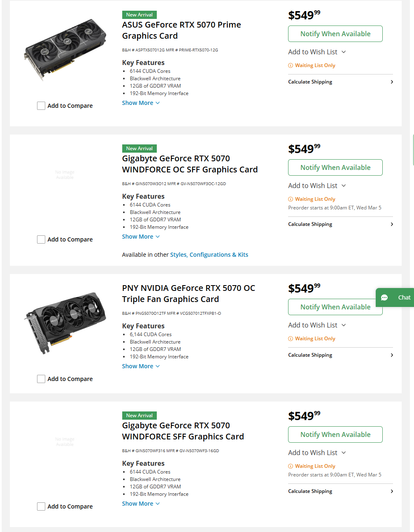
Task: Expand Calculate Shipping for PNY card
Action: 340,355
